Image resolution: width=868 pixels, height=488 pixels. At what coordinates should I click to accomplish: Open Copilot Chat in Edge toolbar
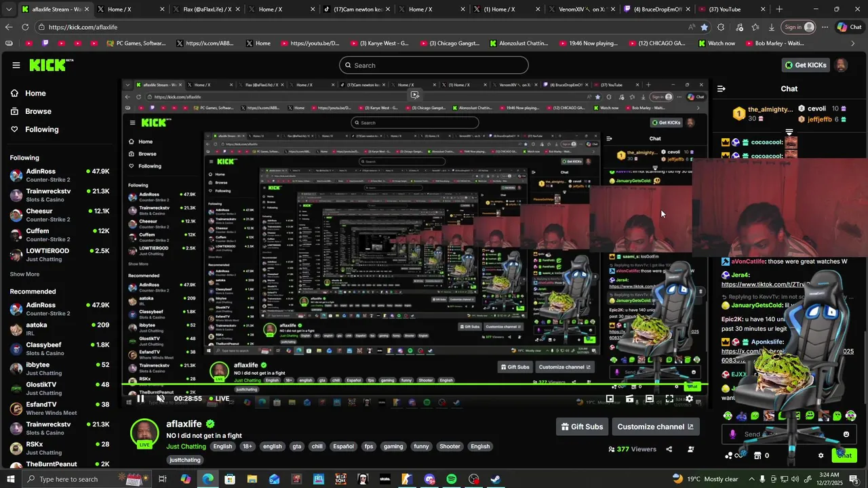click(x=850, y=27)
